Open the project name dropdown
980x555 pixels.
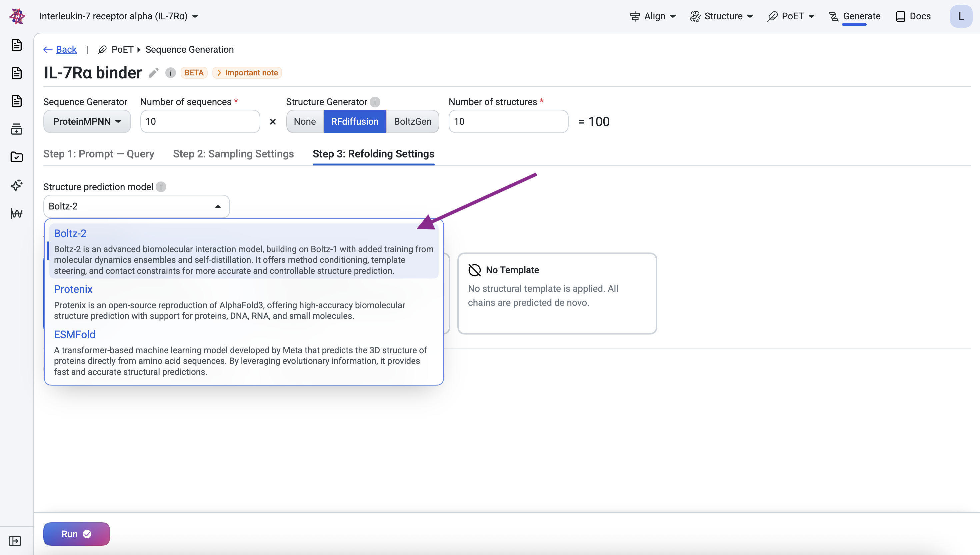(118, 16)
